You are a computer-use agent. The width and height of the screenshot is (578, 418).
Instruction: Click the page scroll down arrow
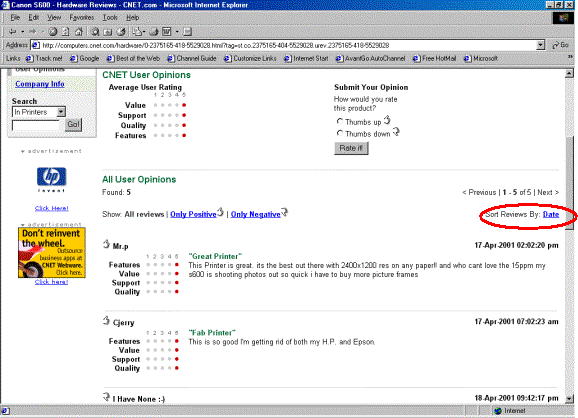coord(570,398)
